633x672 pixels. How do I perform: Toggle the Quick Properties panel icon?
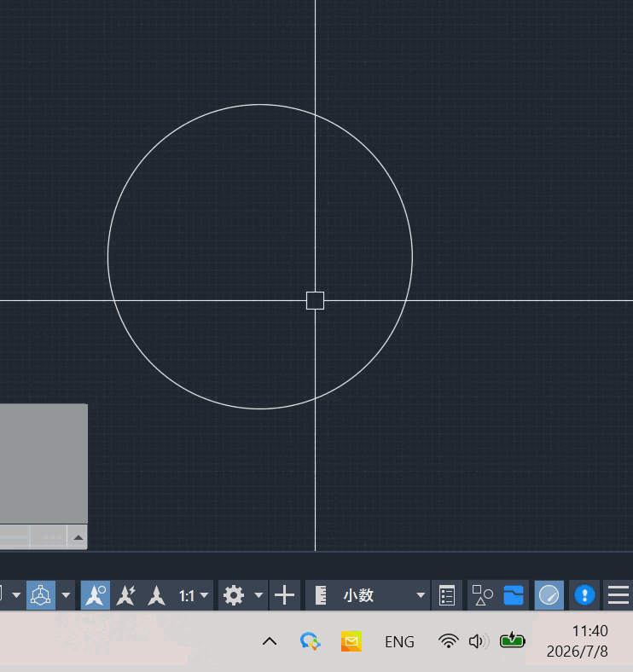pyautogui.click(x=447, y=595)
